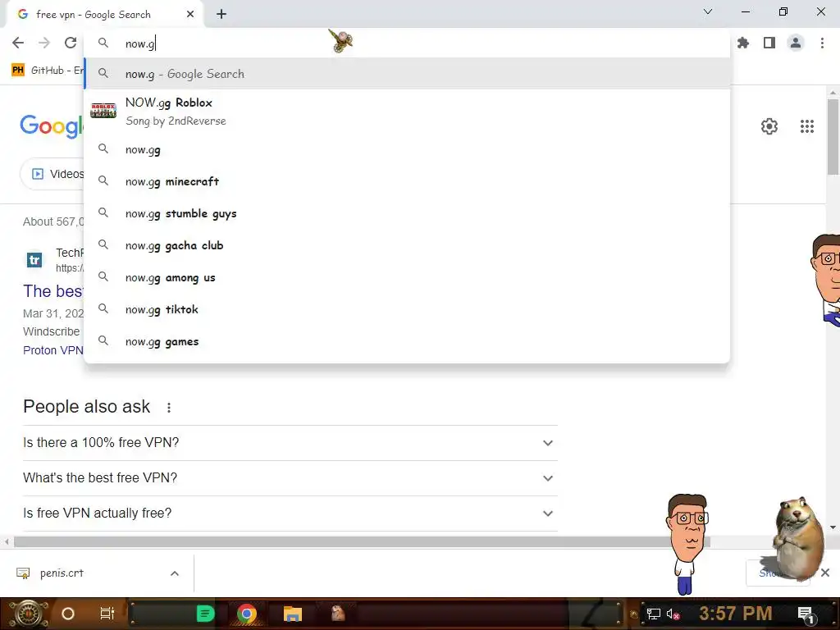Click the address bar with now.g text

407,43
